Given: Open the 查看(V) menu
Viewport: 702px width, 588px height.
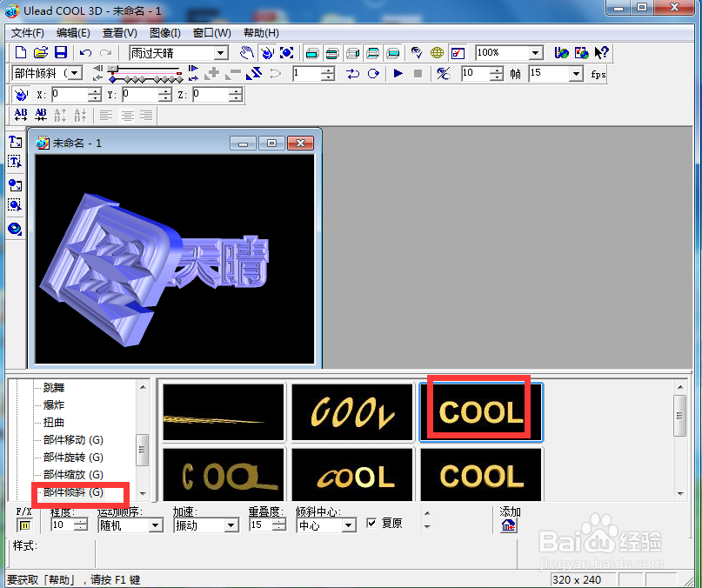Looking at the screenshot, I should click(119, 33).
